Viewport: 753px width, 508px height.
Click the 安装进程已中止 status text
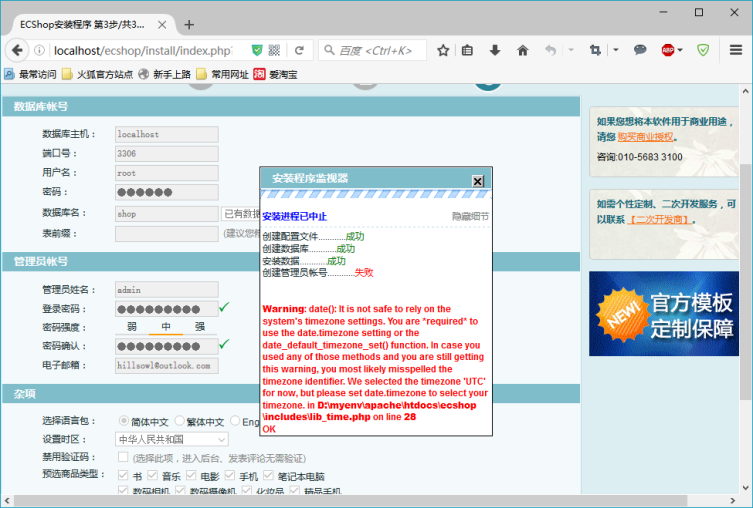tap(294, 217)
